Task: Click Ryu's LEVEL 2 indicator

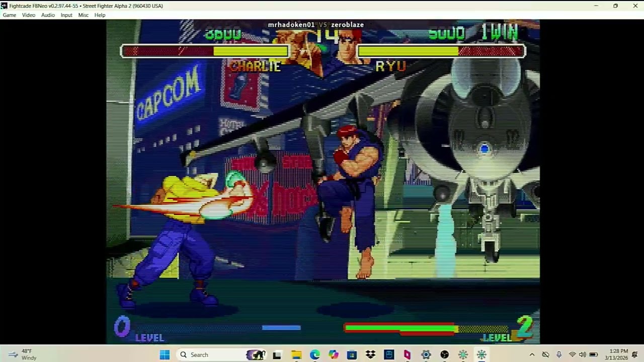Action: coord(507,330)
